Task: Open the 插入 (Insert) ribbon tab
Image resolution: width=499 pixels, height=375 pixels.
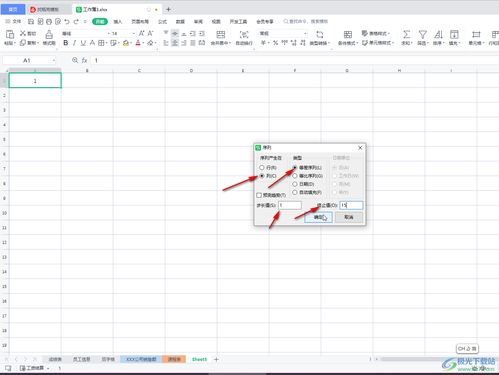Action: pos(118,22)
